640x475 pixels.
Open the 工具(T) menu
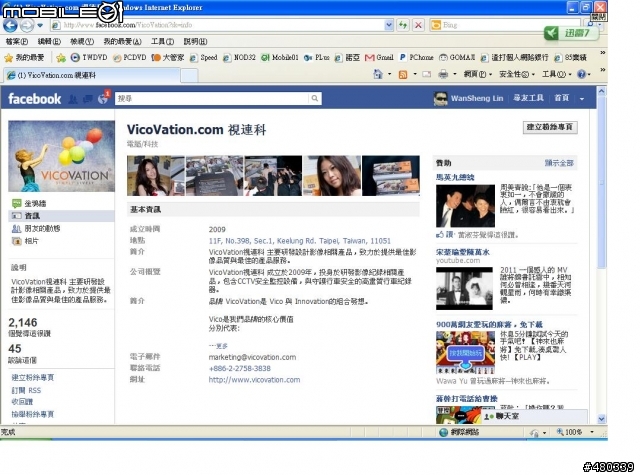point(162,41)
